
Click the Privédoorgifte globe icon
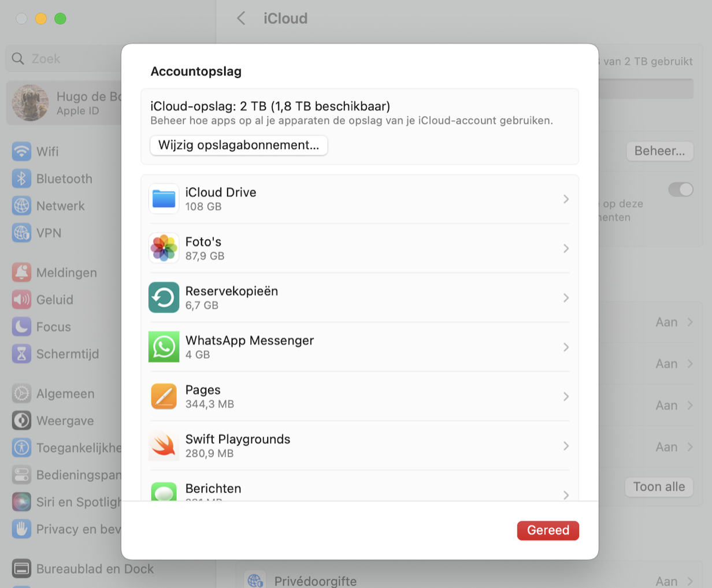coord(255,581)
